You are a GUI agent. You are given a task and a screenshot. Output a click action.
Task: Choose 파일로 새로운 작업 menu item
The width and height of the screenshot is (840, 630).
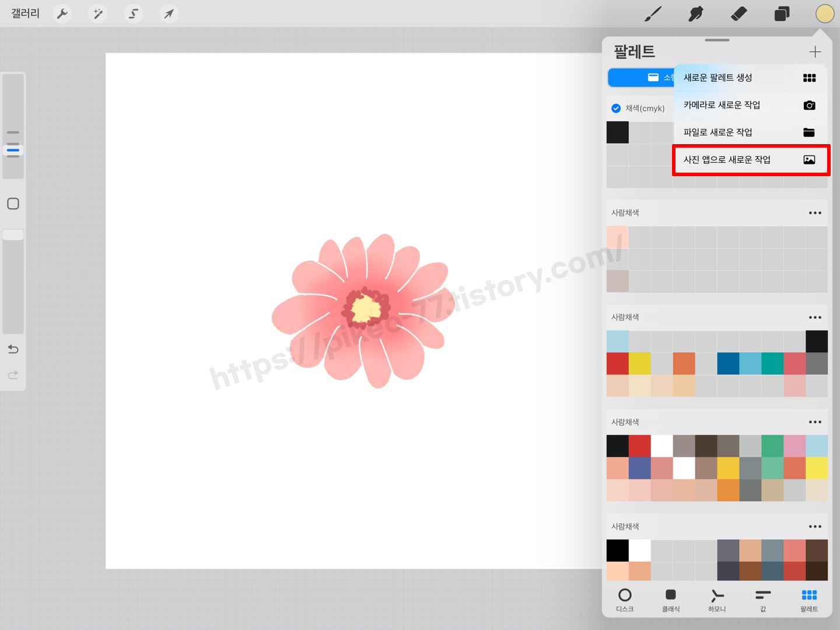751,132
